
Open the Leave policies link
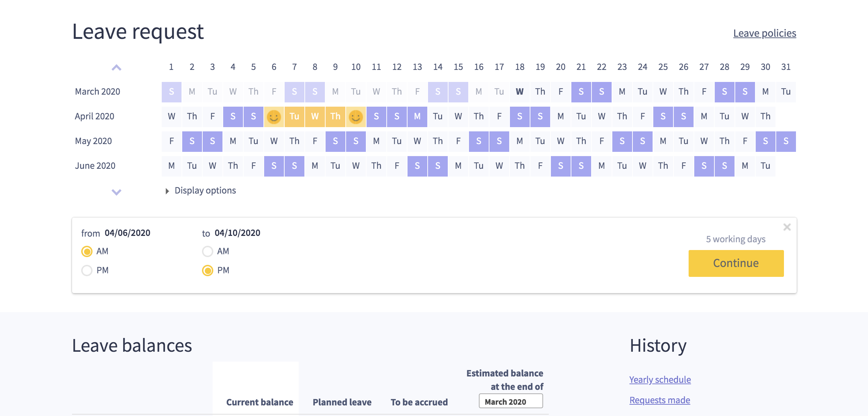click(x=765, y=33)
